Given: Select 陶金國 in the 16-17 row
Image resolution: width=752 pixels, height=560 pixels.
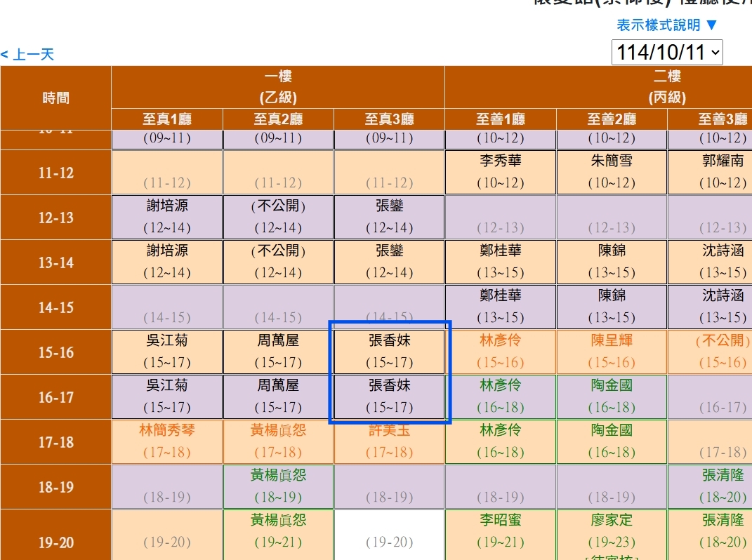Looking at the screenshot, I should (612, 386).
